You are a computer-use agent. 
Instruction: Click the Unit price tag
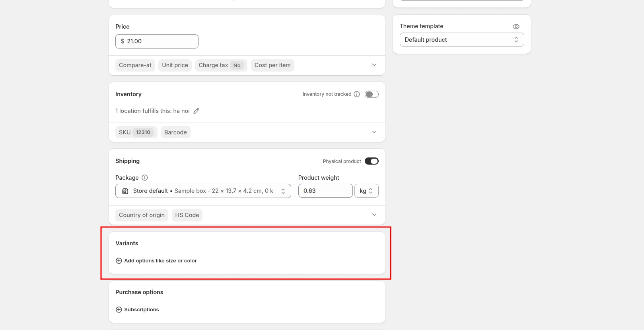pos(175,65)
